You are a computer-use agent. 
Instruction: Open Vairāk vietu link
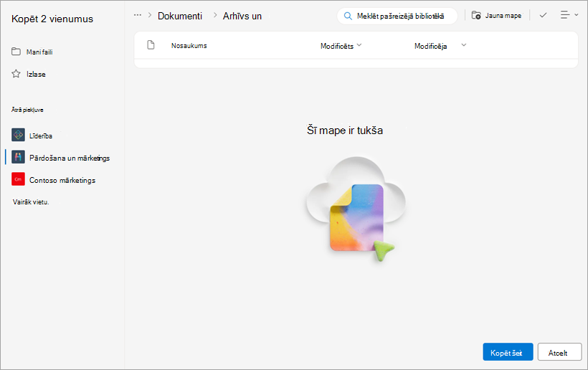[x=31, y=202]
